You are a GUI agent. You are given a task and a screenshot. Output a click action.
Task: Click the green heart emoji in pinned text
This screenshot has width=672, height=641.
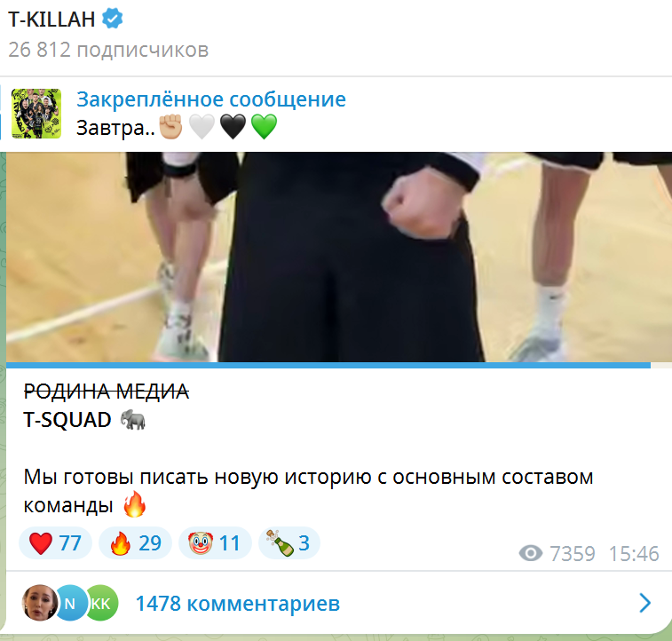[x=264, y=127]
